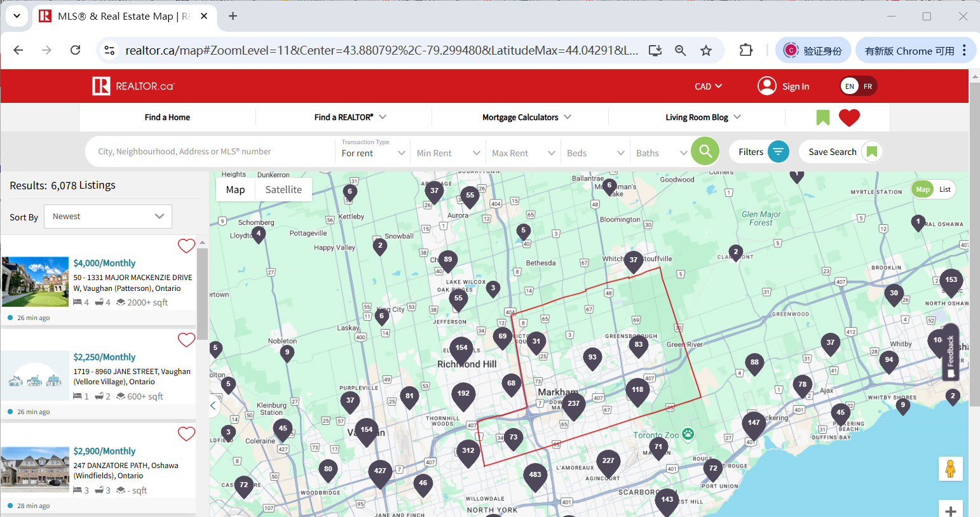Image resolution: width=980 pixels, height=517 pixels.
Task: Click the Toronto Zoo map marker
Action: 688,434
